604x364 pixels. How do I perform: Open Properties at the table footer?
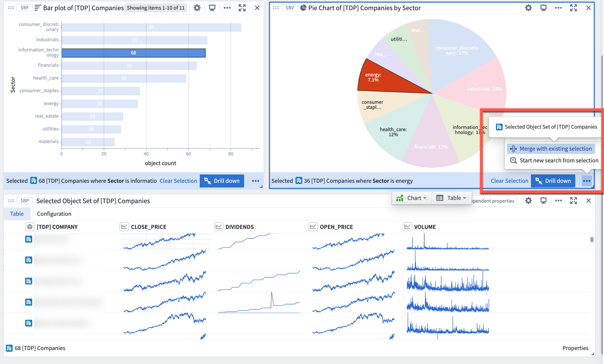click(575, 348)
